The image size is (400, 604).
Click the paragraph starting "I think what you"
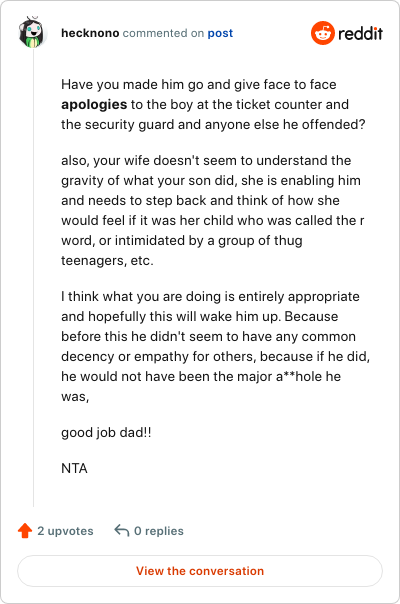(215, 346)
